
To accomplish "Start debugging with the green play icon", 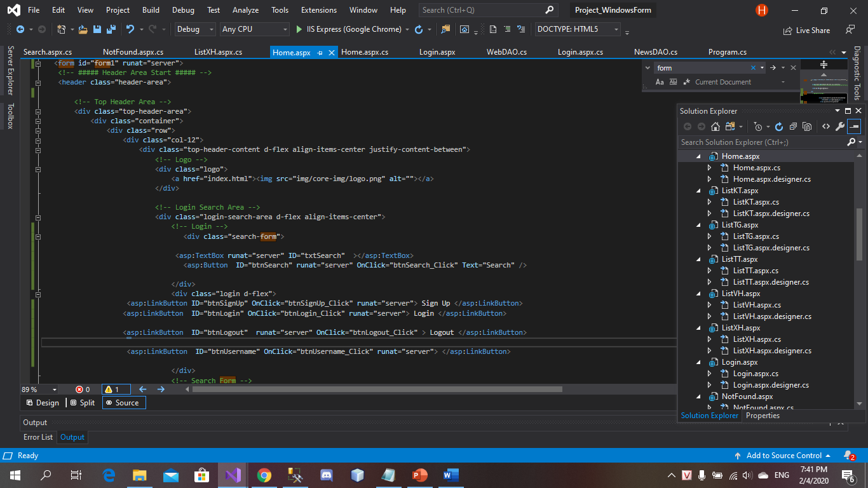I will [x=300, y=29].
